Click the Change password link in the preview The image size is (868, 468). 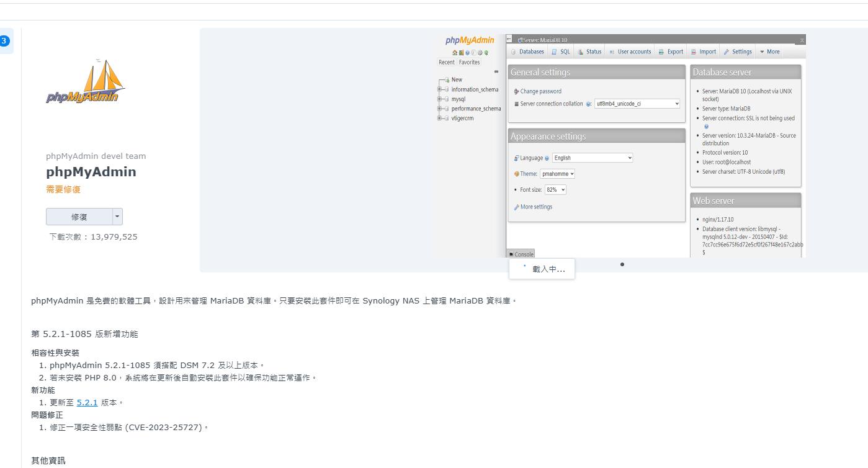(540, 91)
